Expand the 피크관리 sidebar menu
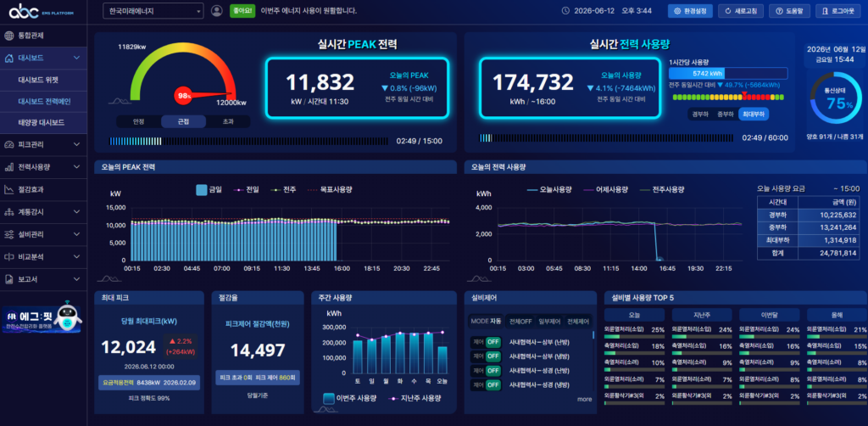The image size is (868, 426). (44, 144)
